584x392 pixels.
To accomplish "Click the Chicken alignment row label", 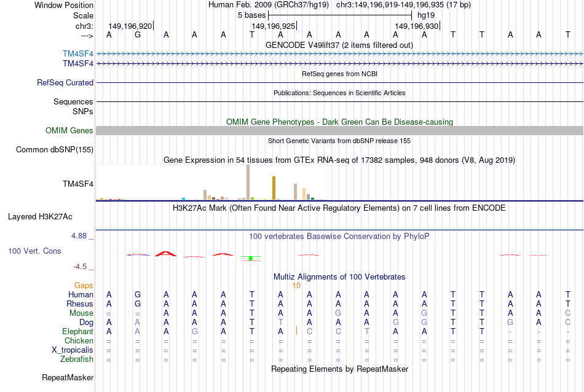I will click(79, 340).
